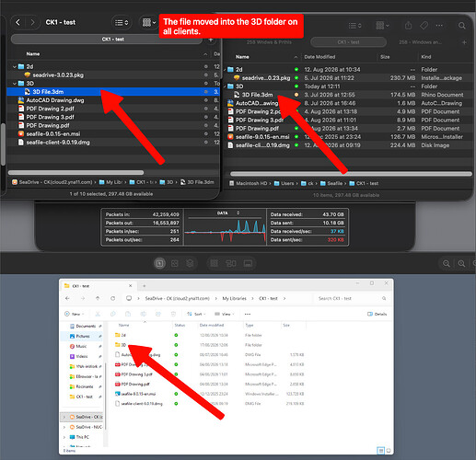Screen dimensions: 476x460
Task: Open the list view options dropdown
Action: pos(122,23)
